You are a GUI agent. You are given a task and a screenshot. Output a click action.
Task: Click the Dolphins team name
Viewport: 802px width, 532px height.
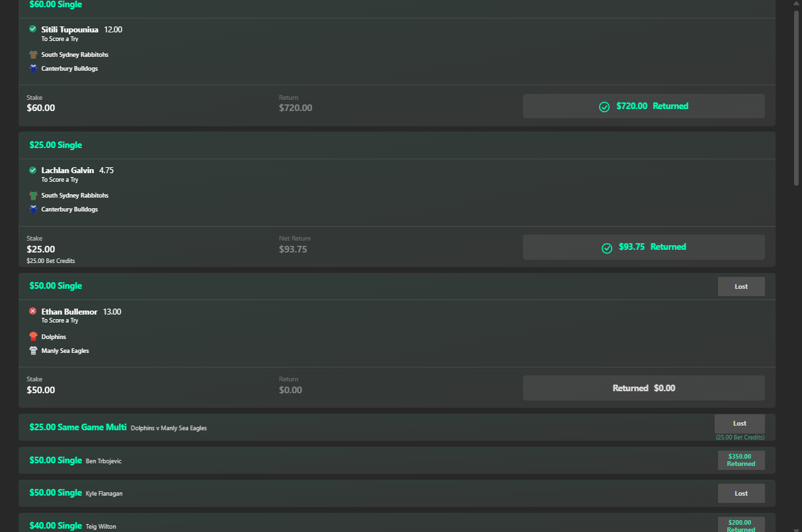(x=54, y=337)
